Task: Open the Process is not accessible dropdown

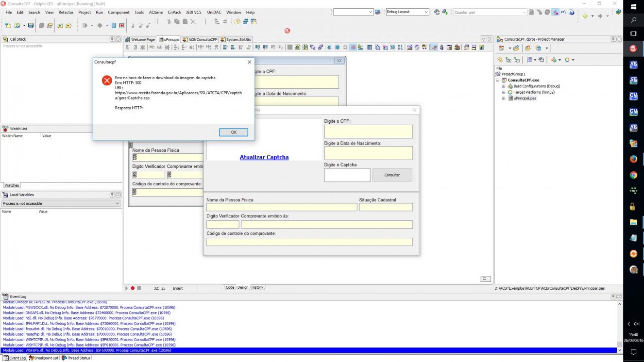Action: (x=60, y=203)
